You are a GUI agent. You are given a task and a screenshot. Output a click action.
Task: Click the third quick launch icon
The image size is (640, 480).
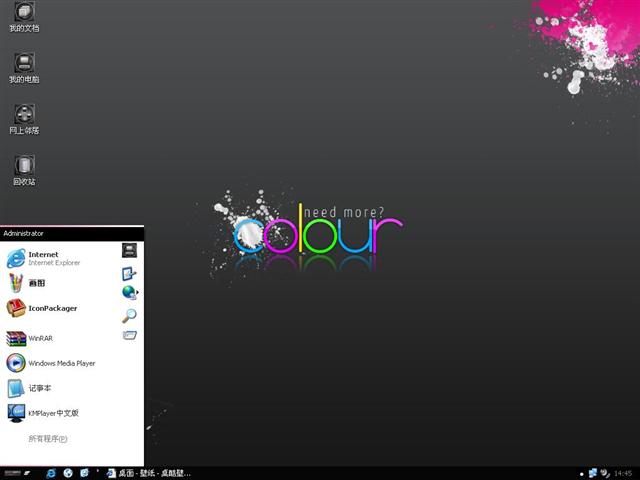coord(84,473)
